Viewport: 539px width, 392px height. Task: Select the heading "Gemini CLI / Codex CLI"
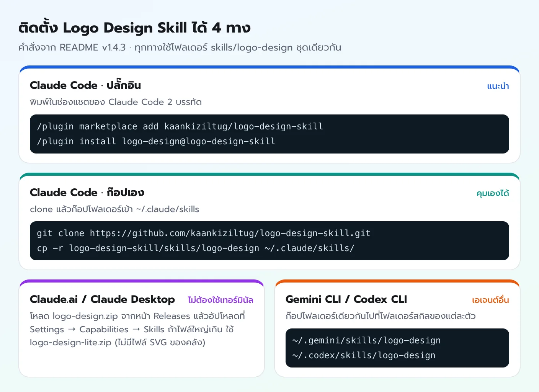tap(346, 299)
